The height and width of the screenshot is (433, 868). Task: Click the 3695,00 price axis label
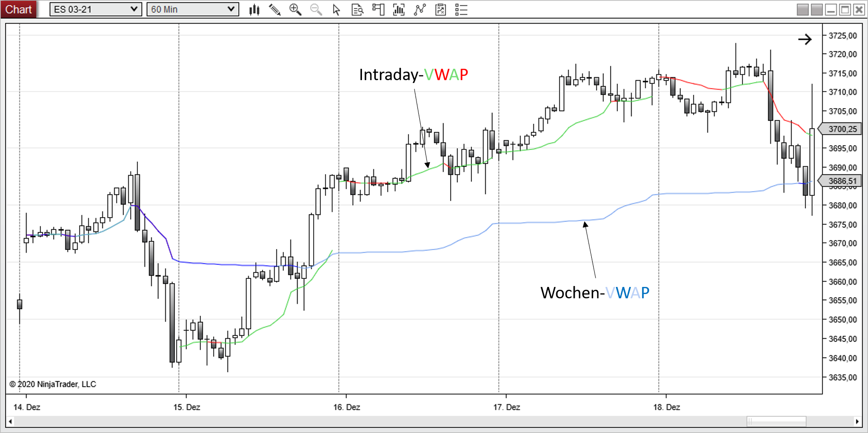point(843,148)
